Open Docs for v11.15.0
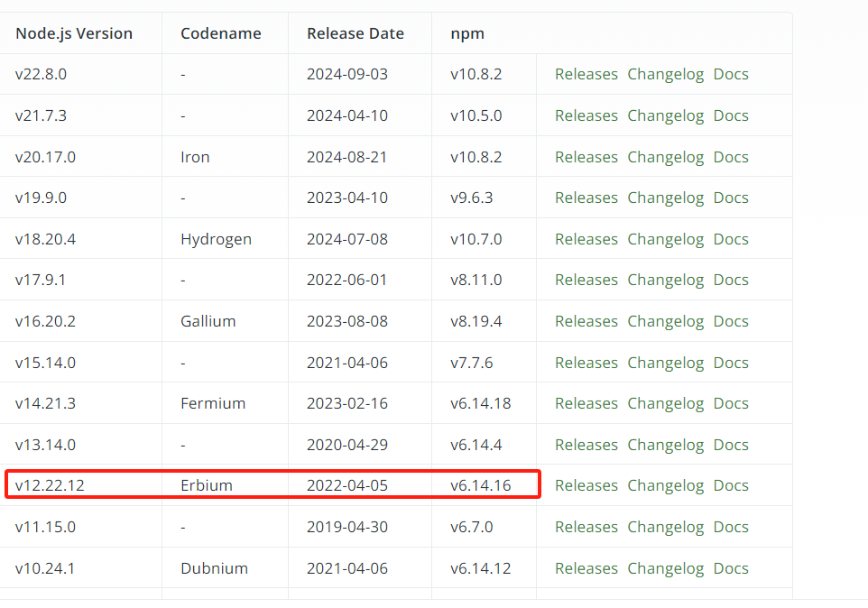 [x=731, y=527]
